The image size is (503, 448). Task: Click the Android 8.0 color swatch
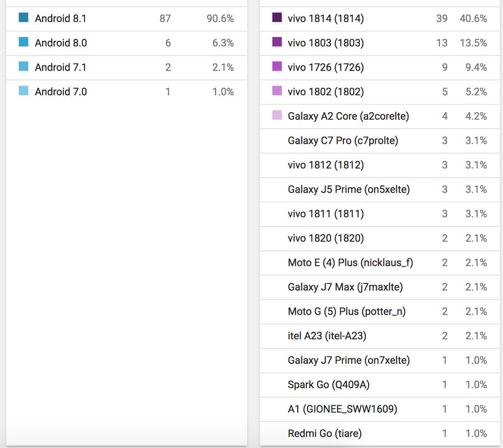click(24, 42)
